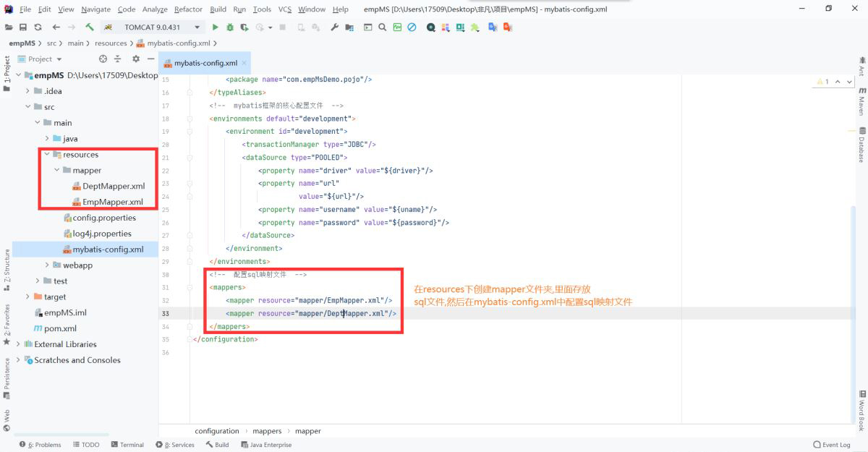This screenshot has height=452, width=868.
Task: Expand the webapp folder
Action: pos(48,265)
